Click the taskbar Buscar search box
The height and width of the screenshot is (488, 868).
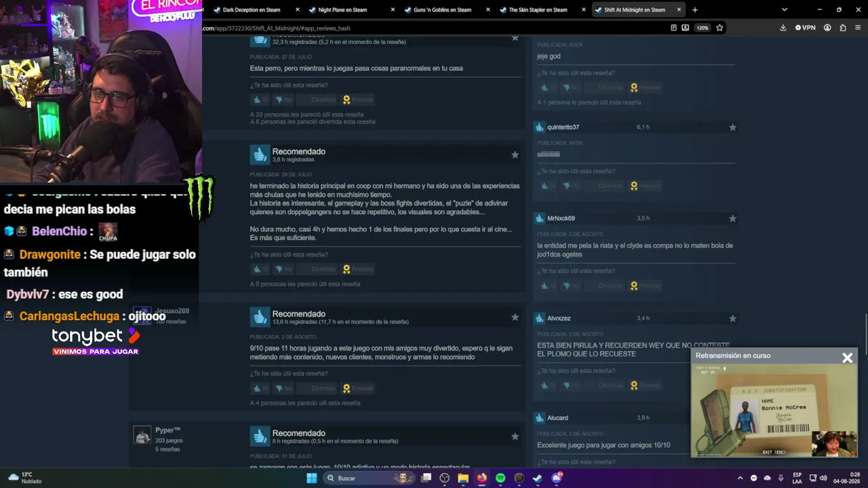coord(368,478)
